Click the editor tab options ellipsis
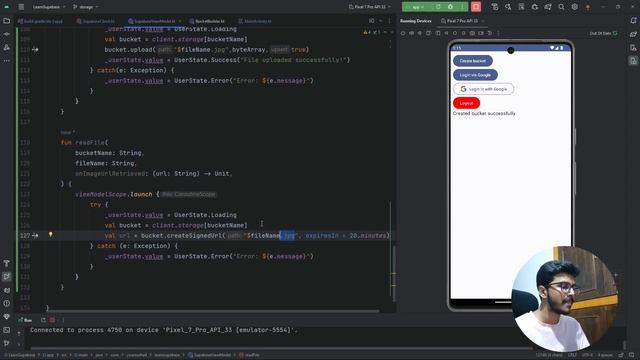This screenshot has width=640, height=360. point(389,21)
